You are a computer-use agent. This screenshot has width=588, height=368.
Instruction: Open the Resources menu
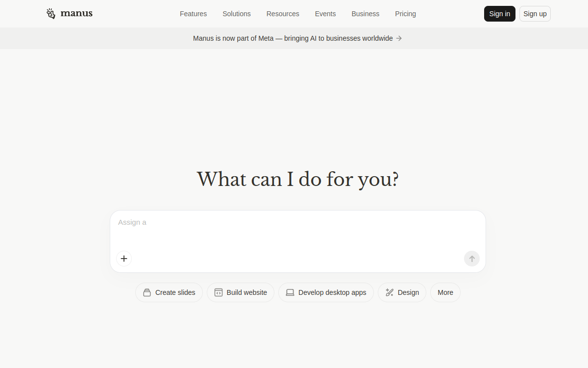(283, 14)
